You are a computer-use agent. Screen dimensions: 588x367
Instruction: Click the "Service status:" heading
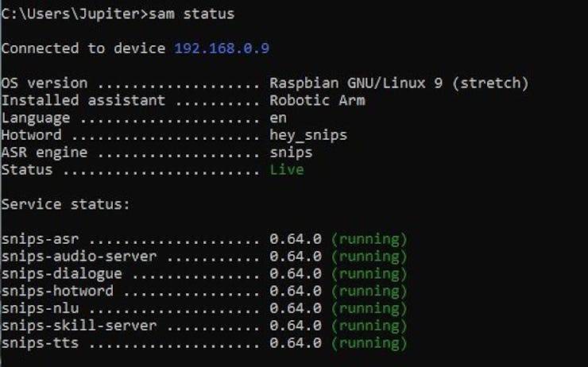pyautogui.click(x=65, y=204)
